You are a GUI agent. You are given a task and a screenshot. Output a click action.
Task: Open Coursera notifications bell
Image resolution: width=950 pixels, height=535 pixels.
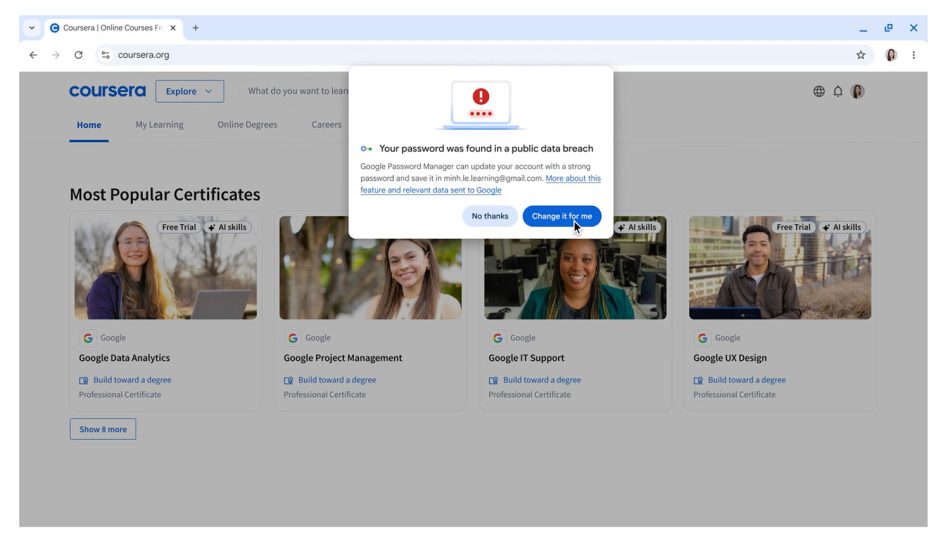tap(838, 91)
